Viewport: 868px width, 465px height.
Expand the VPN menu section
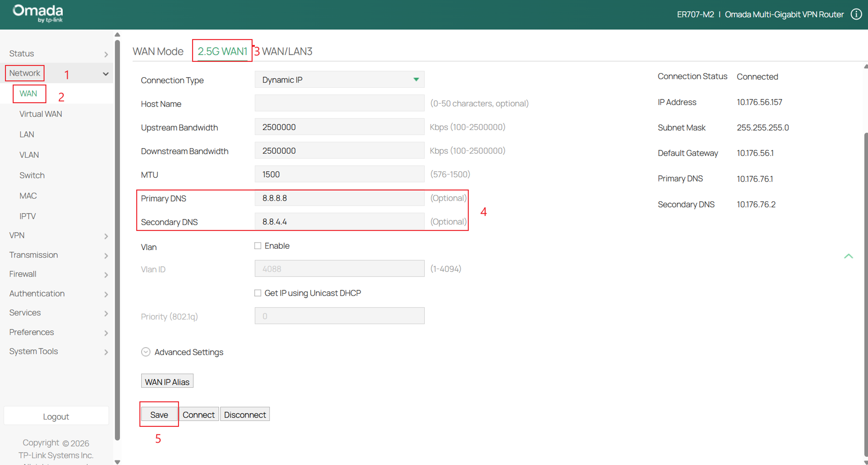point(57,235)
